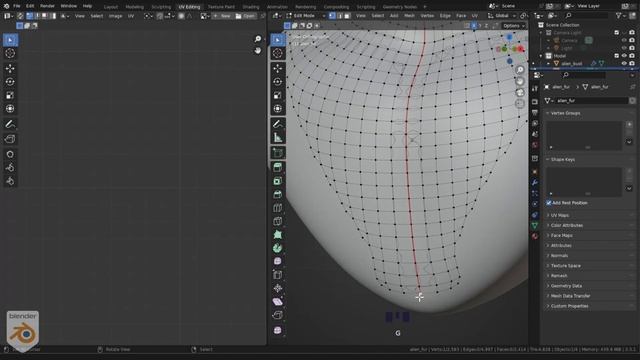Viewport: 640px width, 360px height.
Task: Switch to the Texture Paint workspace tab
Action: coord(221,7)
